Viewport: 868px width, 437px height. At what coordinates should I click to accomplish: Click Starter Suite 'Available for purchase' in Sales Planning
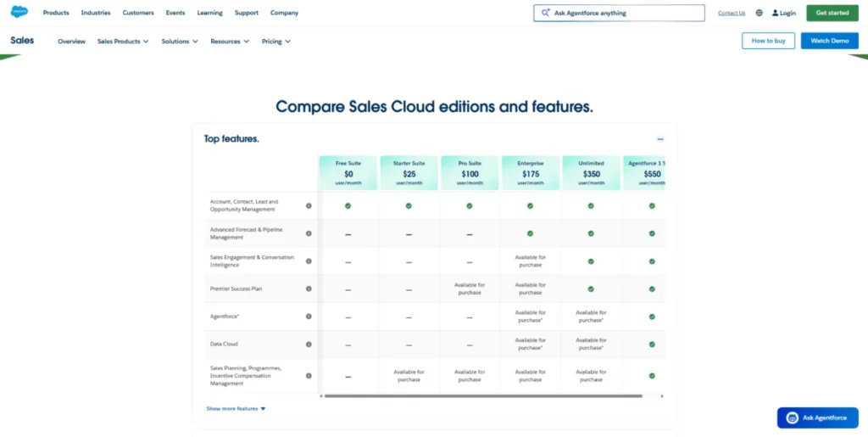[409, 376]
